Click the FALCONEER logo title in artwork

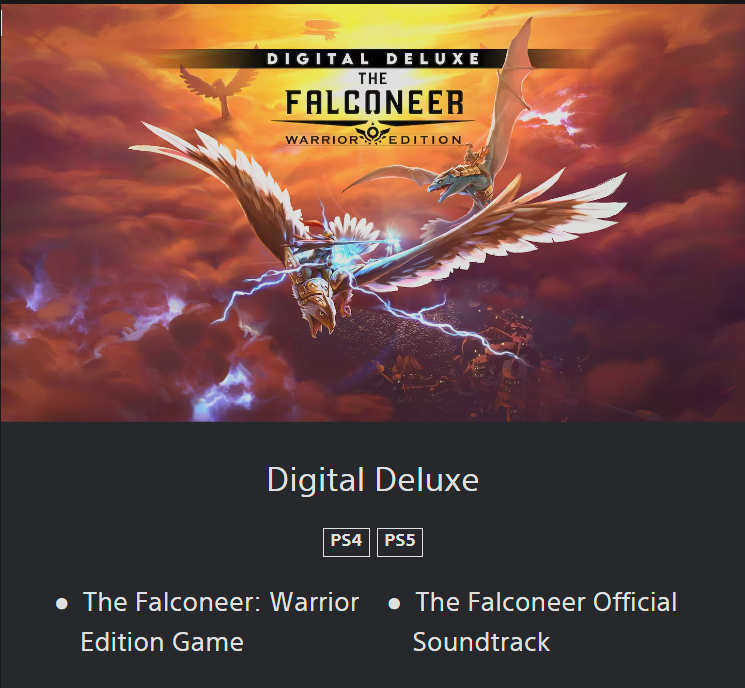tap(374, 102)
